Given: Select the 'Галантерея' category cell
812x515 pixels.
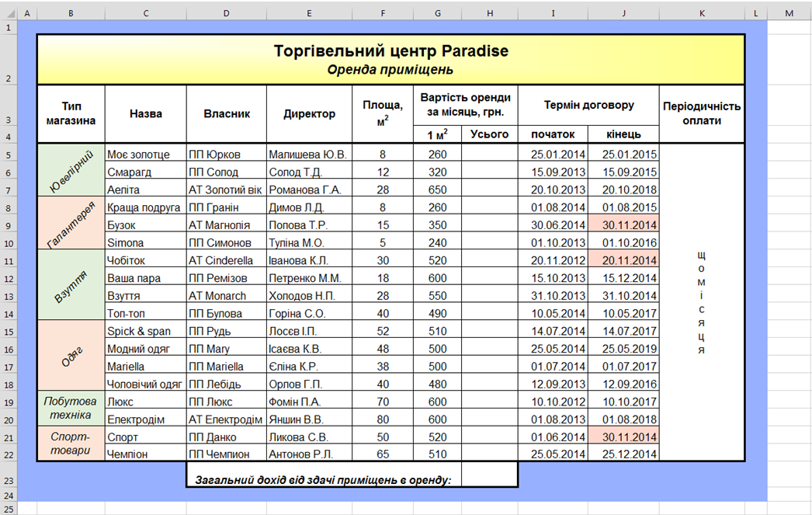Looking at the screenshot, I should (x=71, y=223).
